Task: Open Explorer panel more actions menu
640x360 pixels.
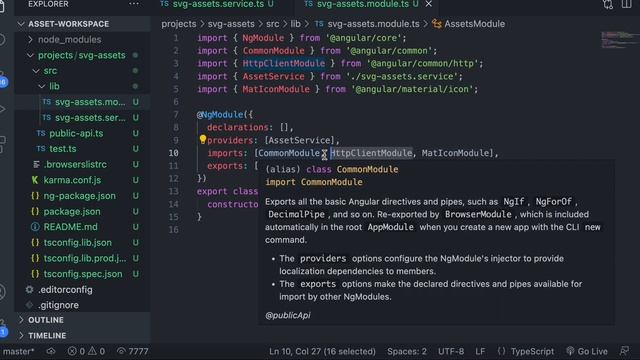Action: pos(134,4)
